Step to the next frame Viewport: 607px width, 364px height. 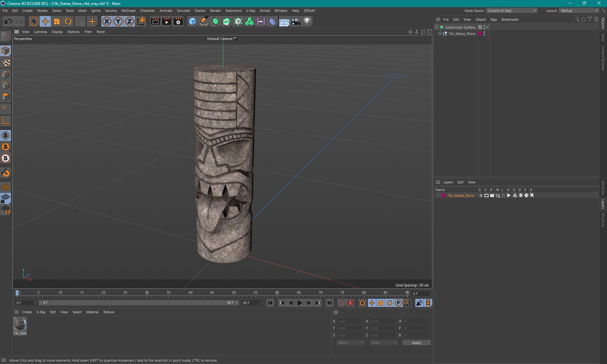(x=309, y=303)
